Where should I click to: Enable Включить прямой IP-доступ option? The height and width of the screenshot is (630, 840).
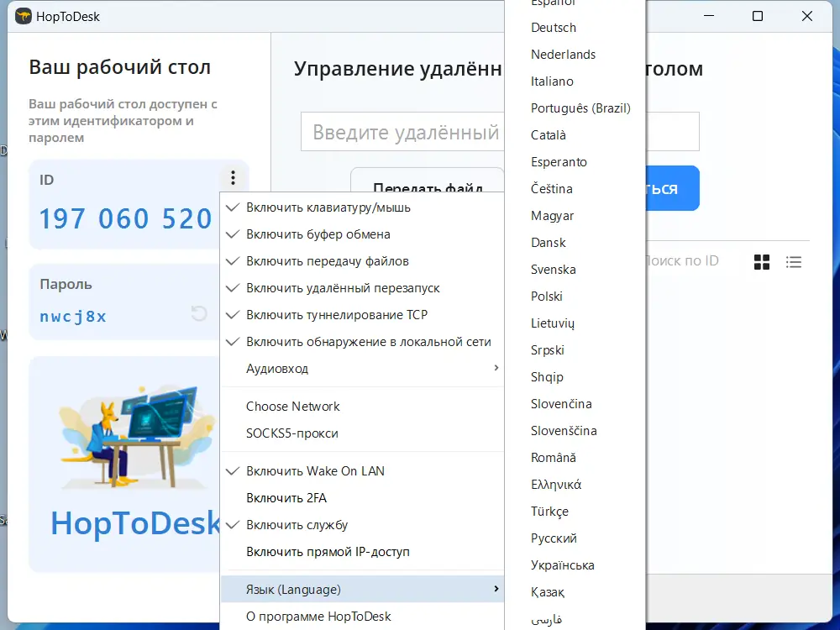point(362,551)
